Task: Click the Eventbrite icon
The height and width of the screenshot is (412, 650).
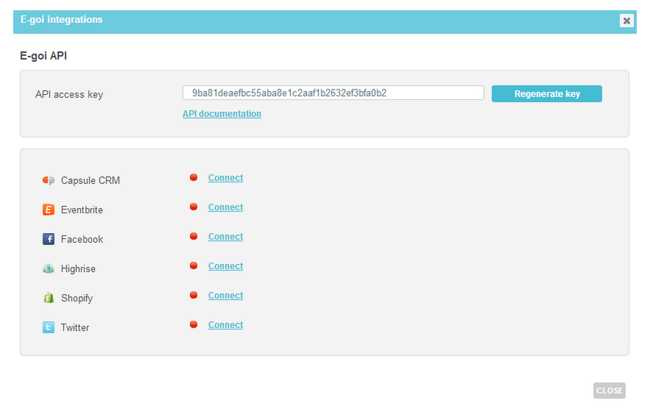Action: point(49,210)
